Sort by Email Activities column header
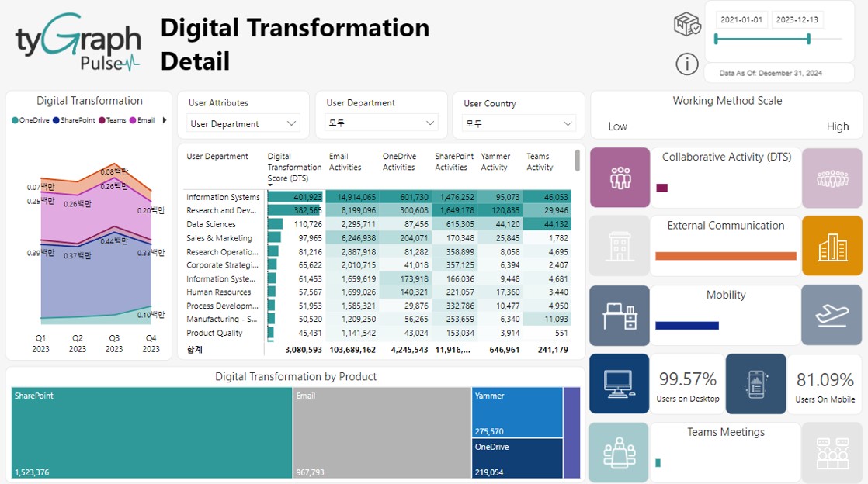 (345, 161)
